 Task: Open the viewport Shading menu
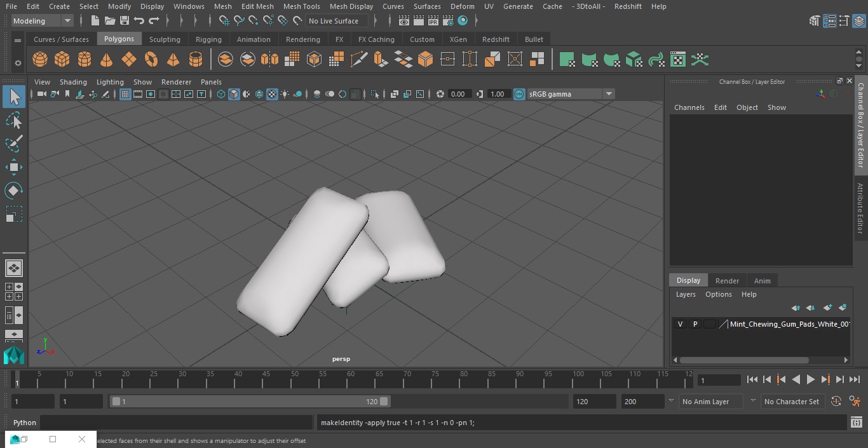(73, 82)
